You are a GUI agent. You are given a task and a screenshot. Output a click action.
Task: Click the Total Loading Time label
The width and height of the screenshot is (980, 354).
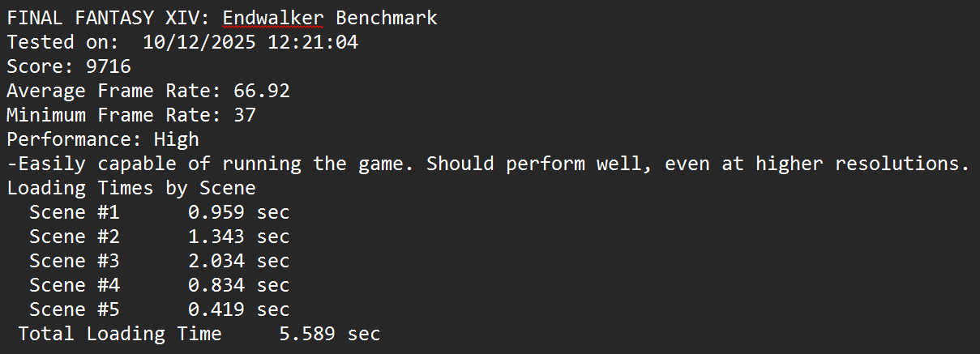[x=119, y=334]
